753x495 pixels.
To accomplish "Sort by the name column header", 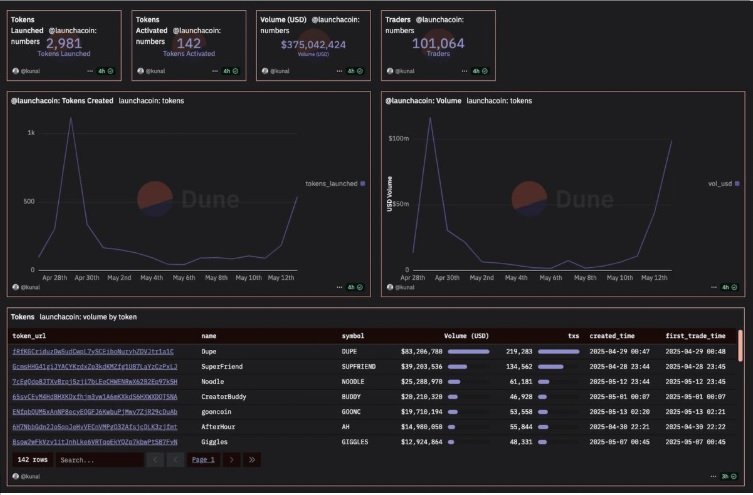I will click(208, 336).
